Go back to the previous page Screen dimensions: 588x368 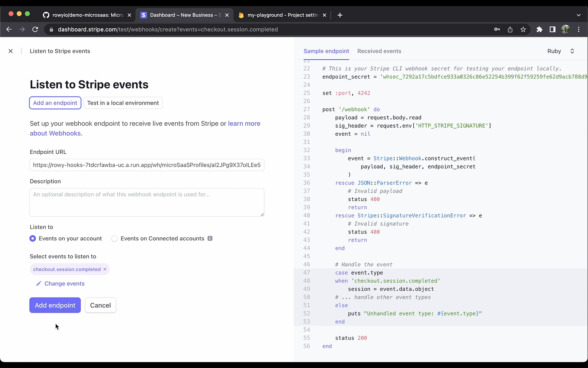pos(9,29)
